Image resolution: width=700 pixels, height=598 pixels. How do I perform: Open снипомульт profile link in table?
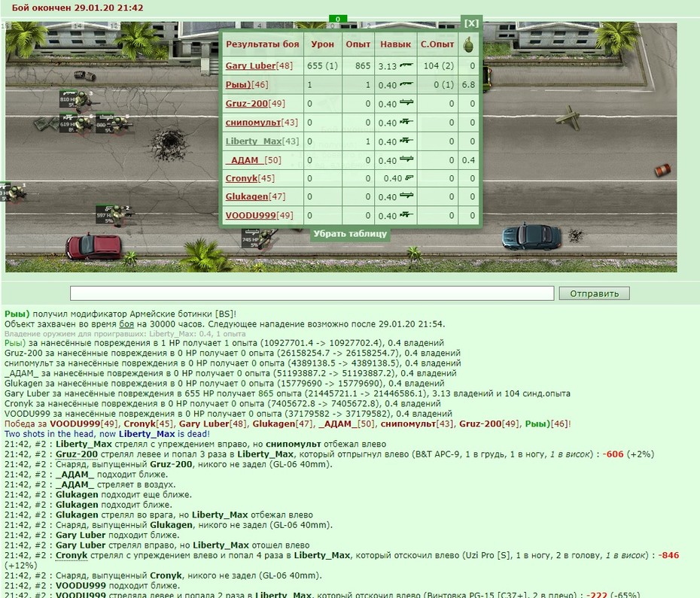tap(253, 123)
